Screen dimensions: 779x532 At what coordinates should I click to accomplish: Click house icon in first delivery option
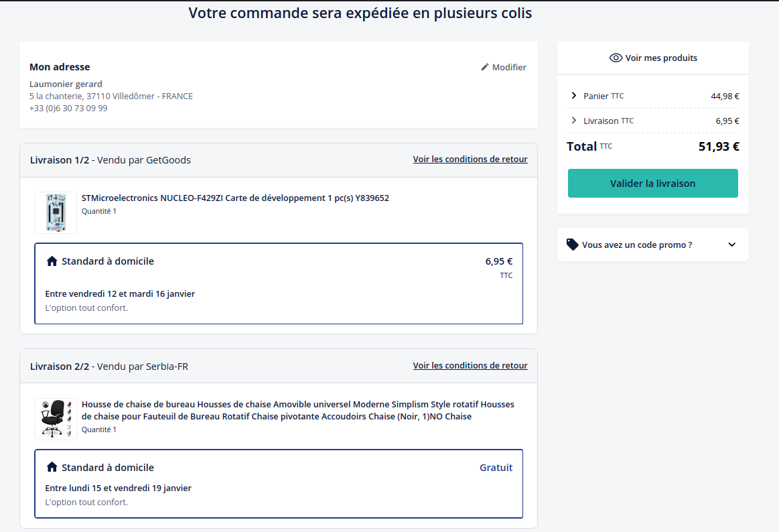52,261
